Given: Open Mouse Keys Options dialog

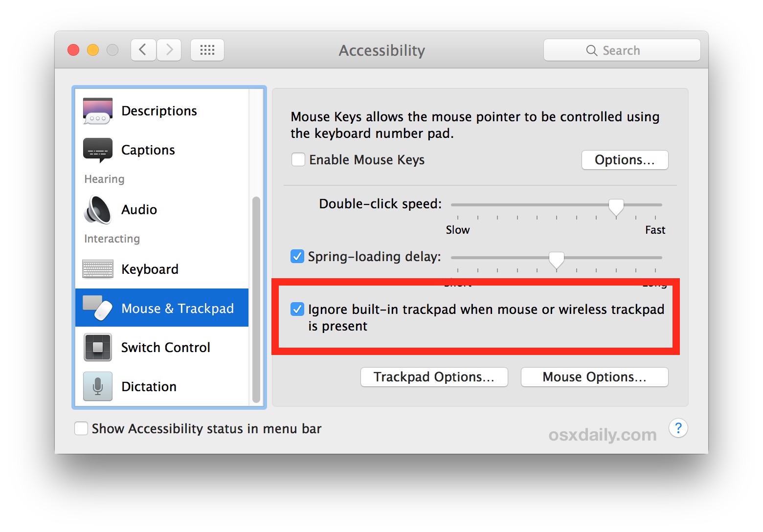Looking at the screenshot, I should [x=625, y=159].
